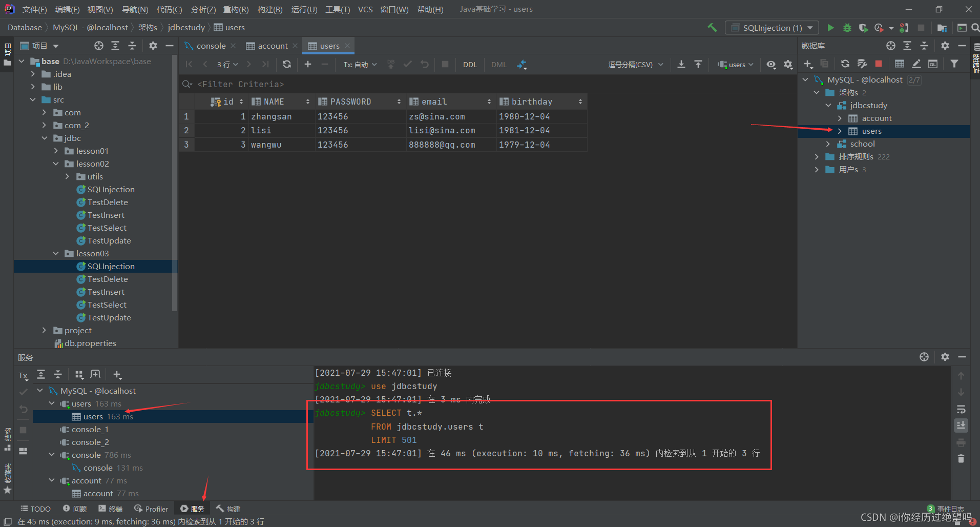Image resolution: width=980 pixels, height=527 pixels.
Task: Open CSV data extractor dropdown
Action: point(636,64)
